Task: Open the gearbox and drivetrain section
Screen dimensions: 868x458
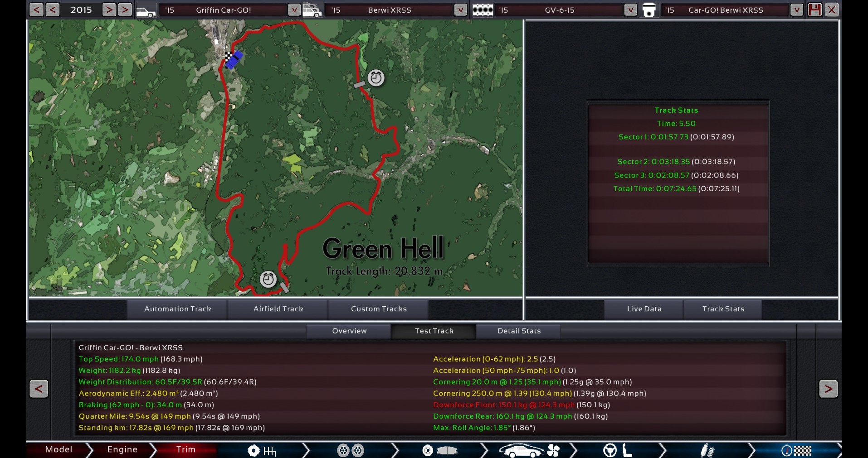Action: click(x=262, y=450)
